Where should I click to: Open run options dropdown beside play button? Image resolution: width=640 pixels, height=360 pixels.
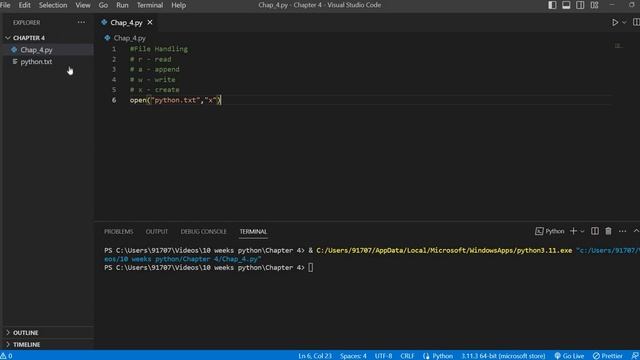[x=624, y=22]
